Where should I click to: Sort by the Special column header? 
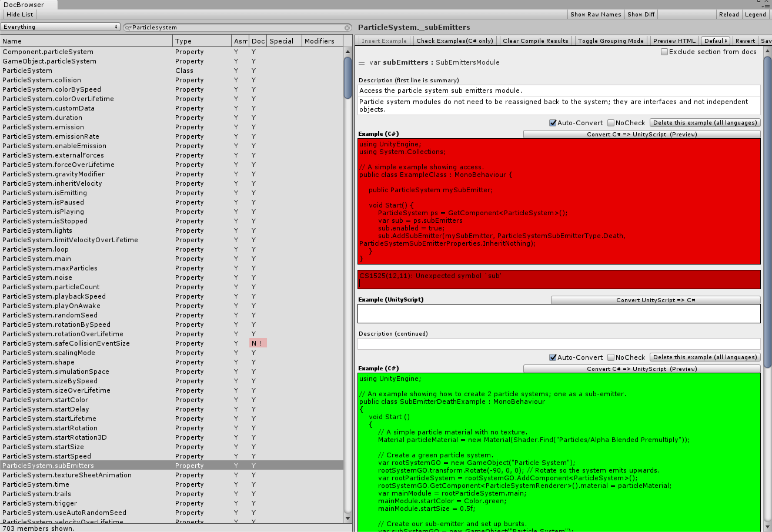click(285, 41)
